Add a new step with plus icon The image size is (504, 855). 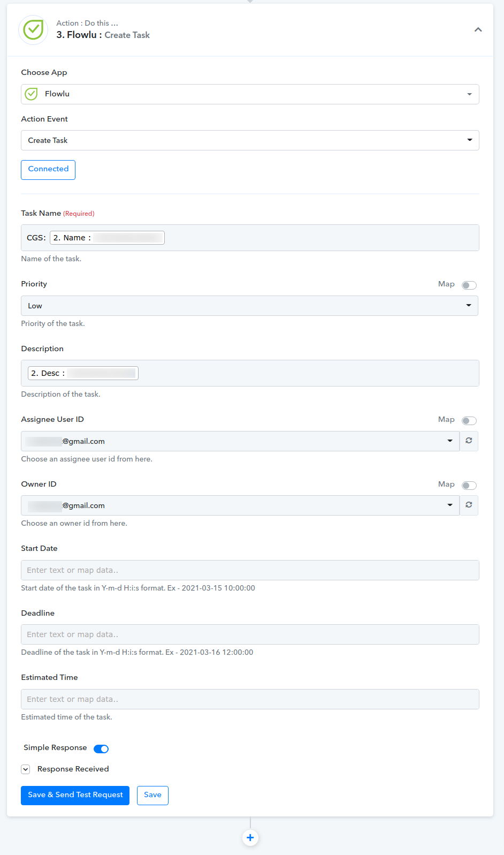[250, 837]
